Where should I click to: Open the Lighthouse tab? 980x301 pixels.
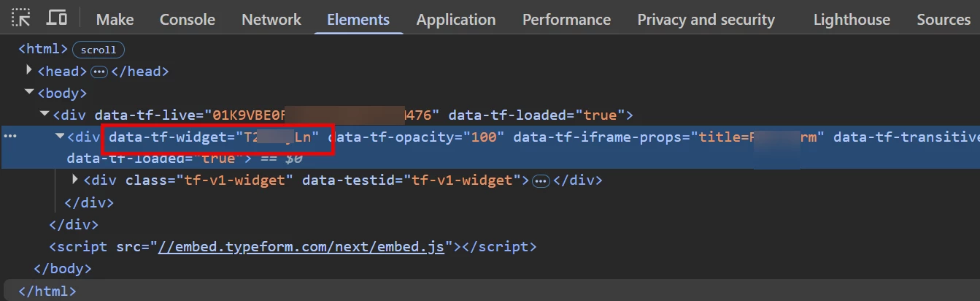[852, 20]
